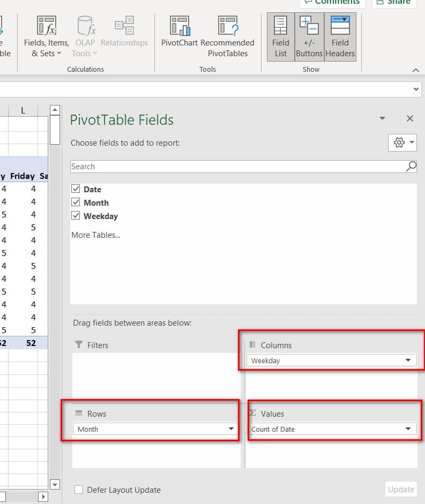Click the PivotChart tool icon

(x=180, y=26)
